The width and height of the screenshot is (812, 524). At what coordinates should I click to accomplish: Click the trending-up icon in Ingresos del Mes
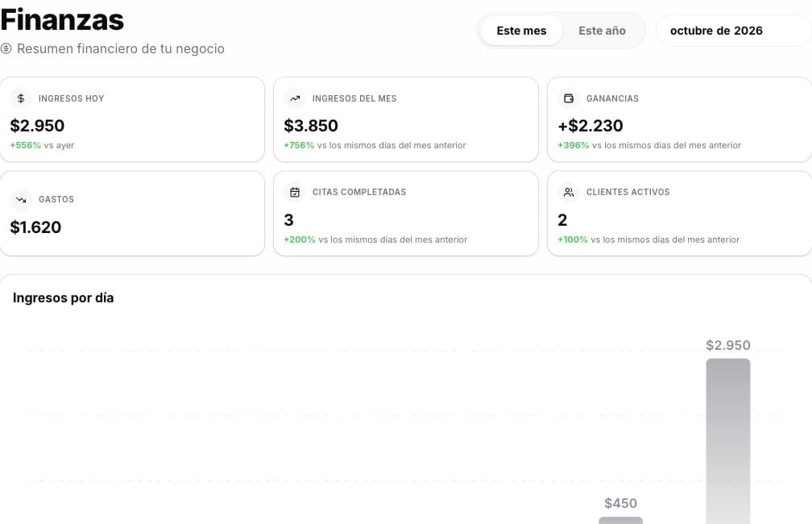tap(295, 98)
